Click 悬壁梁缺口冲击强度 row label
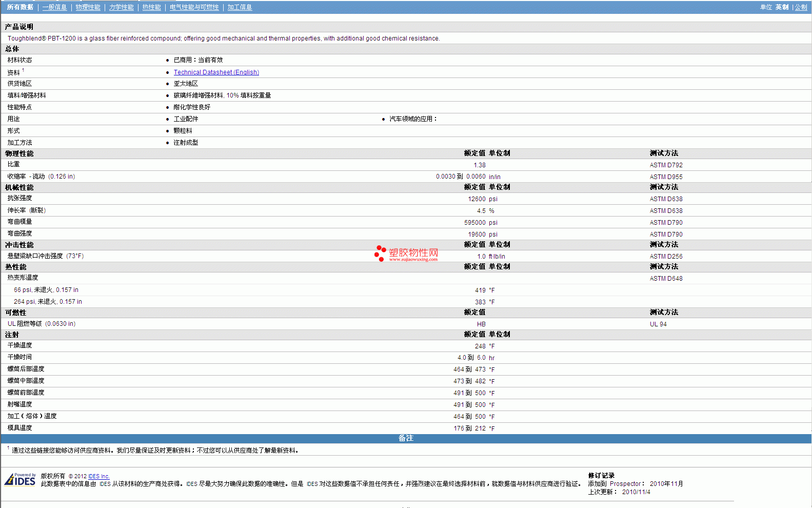This screenshot has height=508, width=812. (45, 256)
